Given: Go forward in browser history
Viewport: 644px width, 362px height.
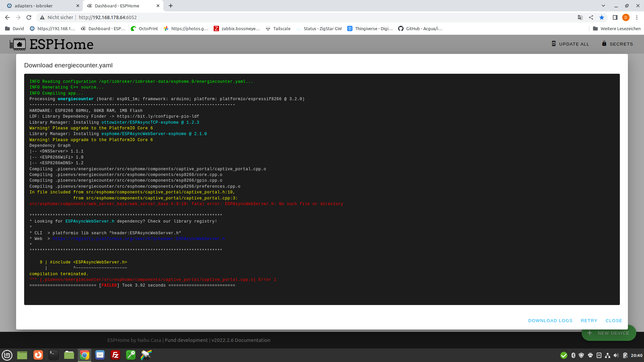Looking at the screenshot, I should click(18, 17).
